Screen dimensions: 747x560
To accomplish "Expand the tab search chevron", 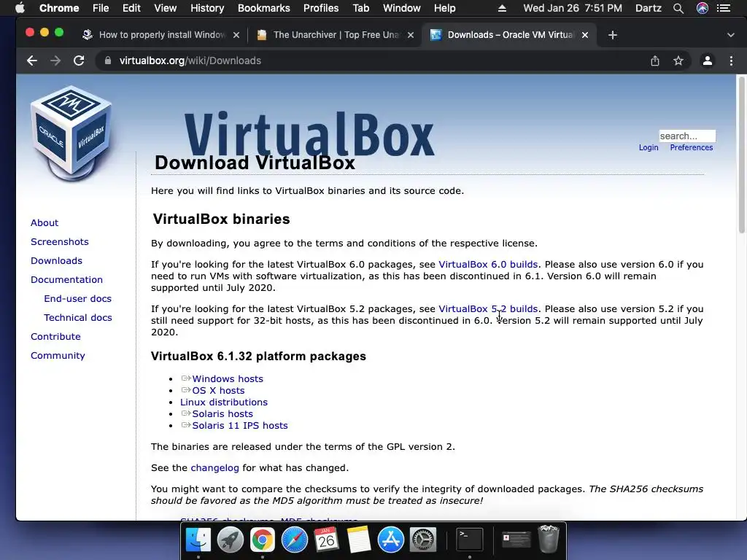I will pyautogui.click(x=731, y=35).
